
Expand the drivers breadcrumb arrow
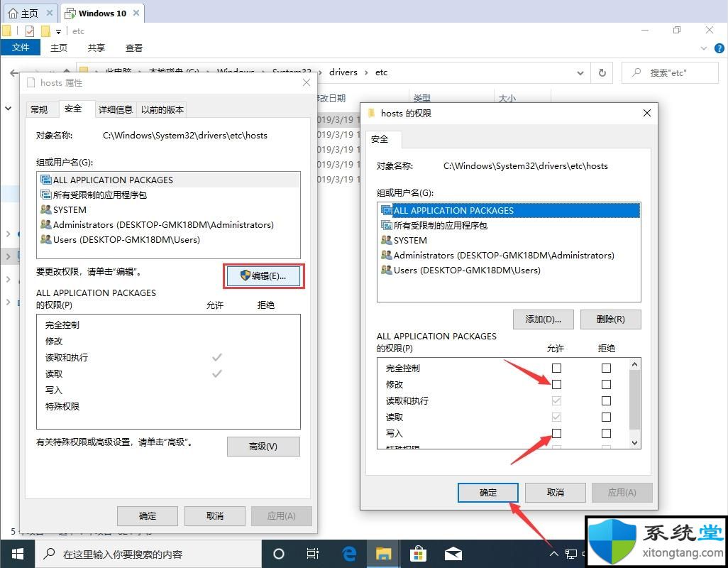click(366, 72)
